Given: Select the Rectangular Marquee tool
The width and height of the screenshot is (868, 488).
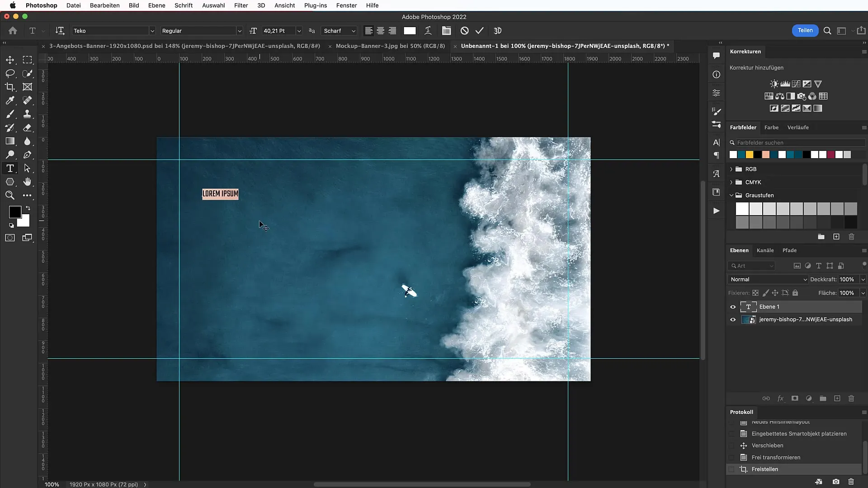Looking at the screenshot, I should coord(28,60).
